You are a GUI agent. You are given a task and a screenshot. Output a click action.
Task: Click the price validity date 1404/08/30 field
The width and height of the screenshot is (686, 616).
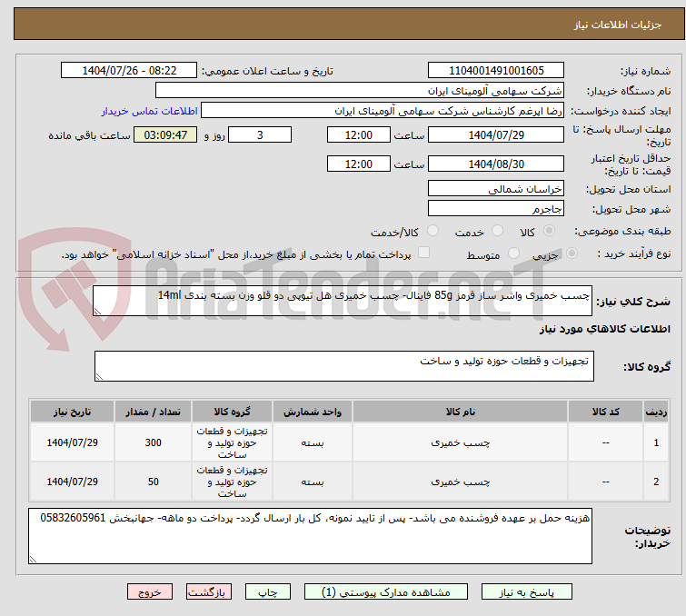(x=496, y=164)
